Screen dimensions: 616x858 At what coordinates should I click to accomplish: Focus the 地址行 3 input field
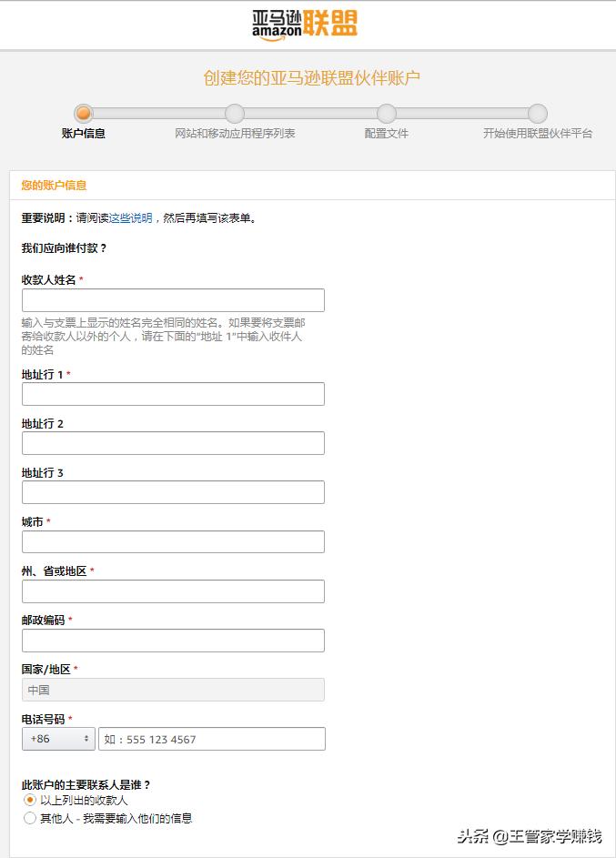[173, 492]
